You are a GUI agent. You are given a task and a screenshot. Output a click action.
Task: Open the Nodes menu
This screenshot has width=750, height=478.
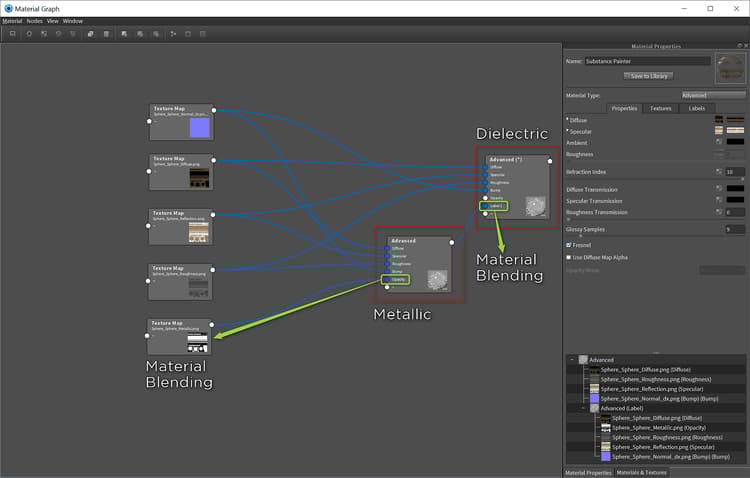point(34,21)
